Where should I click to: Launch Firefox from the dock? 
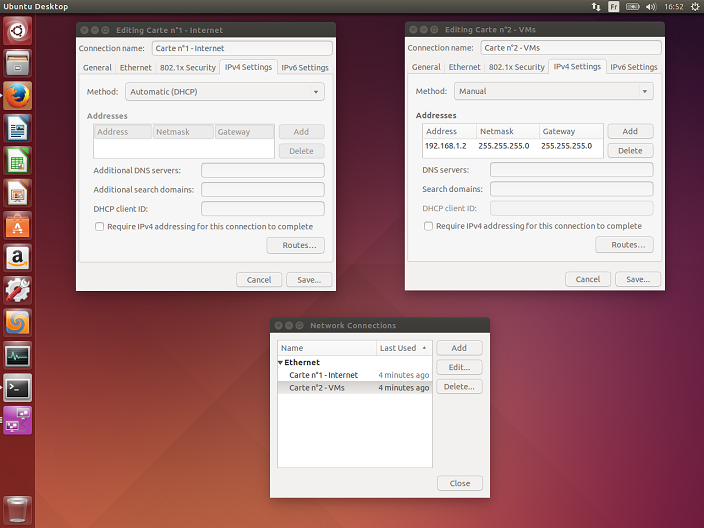point(18,96)
